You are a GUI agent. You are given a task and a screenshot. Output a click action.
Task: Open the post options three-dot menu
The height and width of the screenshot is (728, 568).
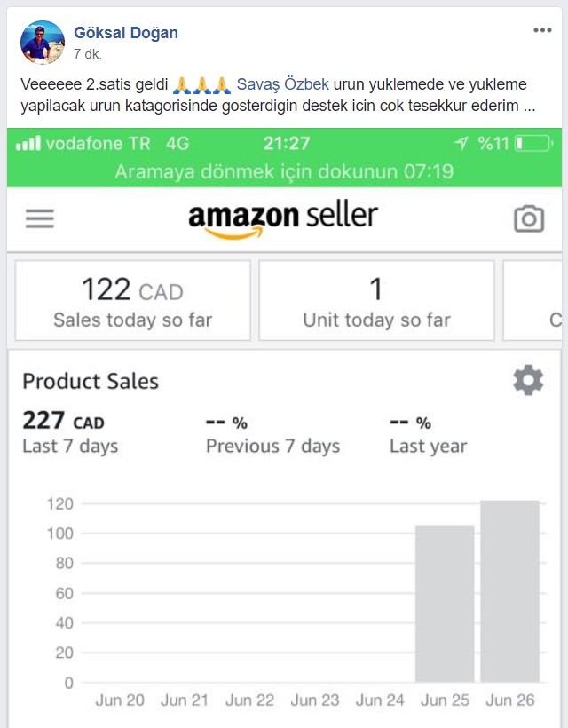[542, 30]
